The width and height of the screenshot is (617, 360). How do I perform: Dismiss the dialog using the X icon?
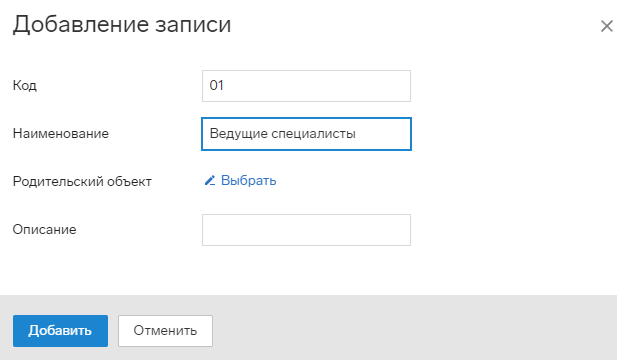[x=606, y=26]
